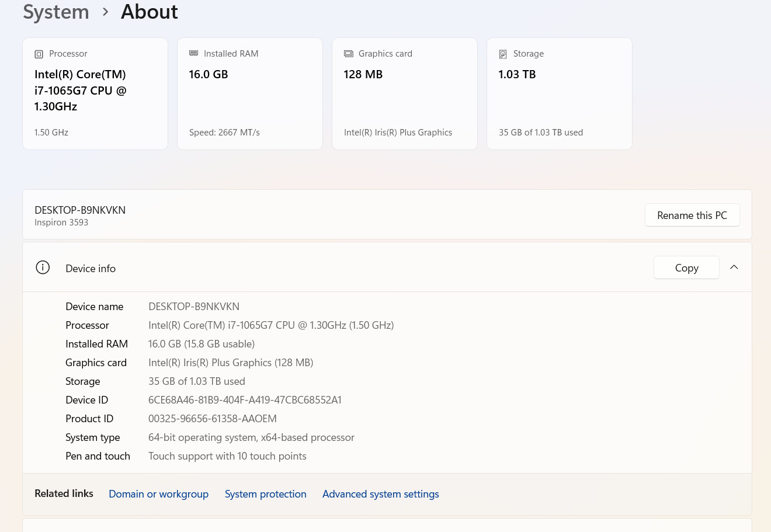Click the Storage drive icon
Screen dimensions: 771x532
(503, 54)
